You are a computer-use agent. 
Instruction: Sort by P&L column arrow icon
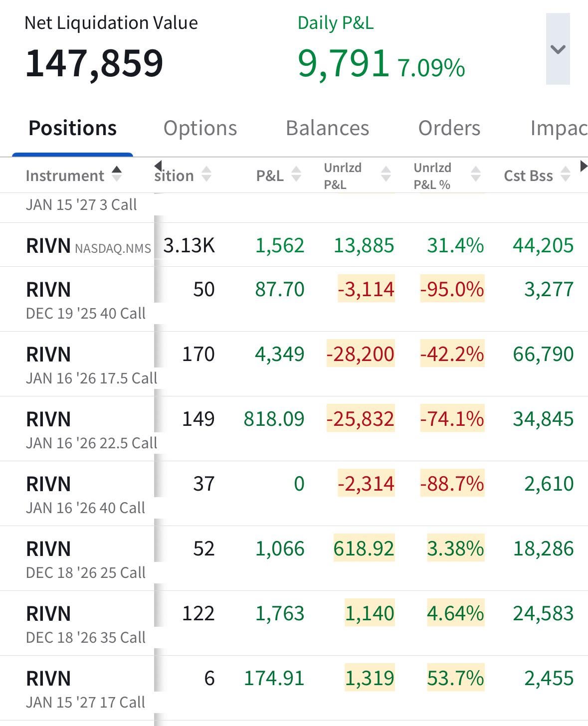296,175
